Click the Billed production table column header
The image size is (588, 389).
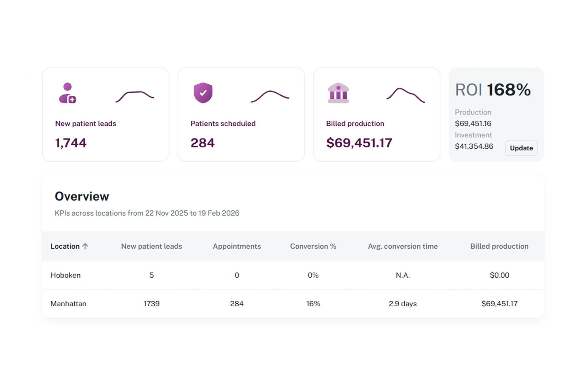pyautogui.click(x=499, y=246)
